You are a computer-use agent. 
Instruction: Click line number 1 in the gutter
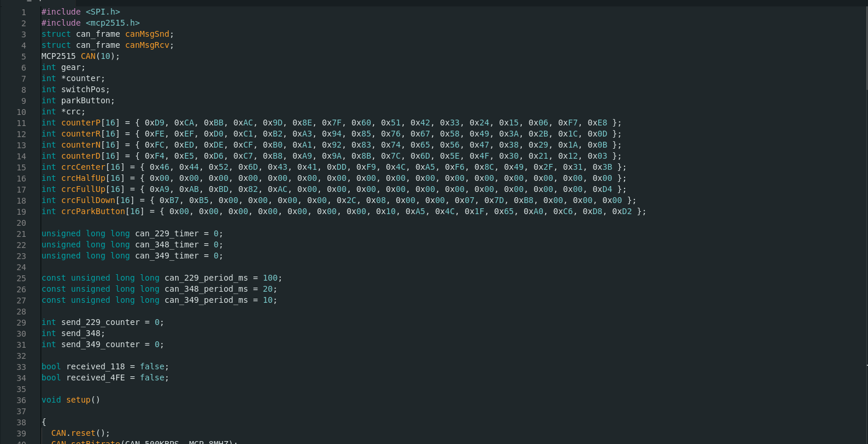click(x=23, y=12)
